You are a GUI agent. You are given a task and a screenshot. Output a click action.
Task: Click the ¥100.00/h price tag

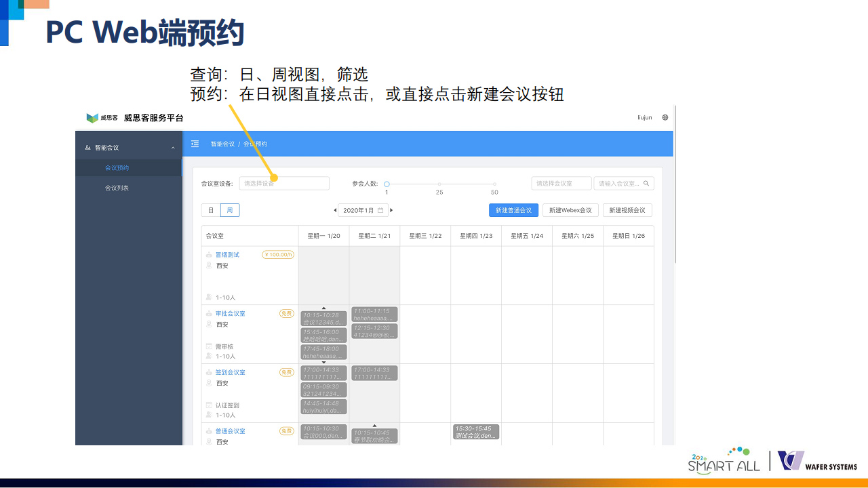tap(278, 255)
